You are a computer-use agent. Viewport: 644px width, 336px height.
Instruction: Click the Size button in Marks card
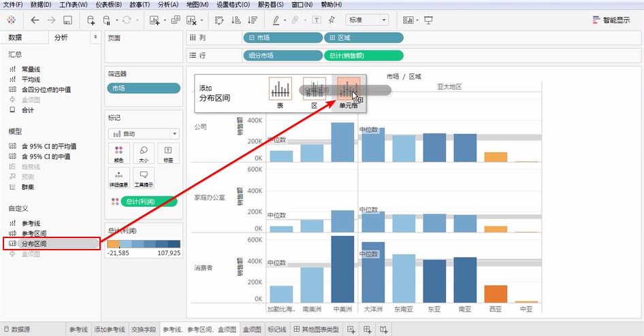[143, 153]
